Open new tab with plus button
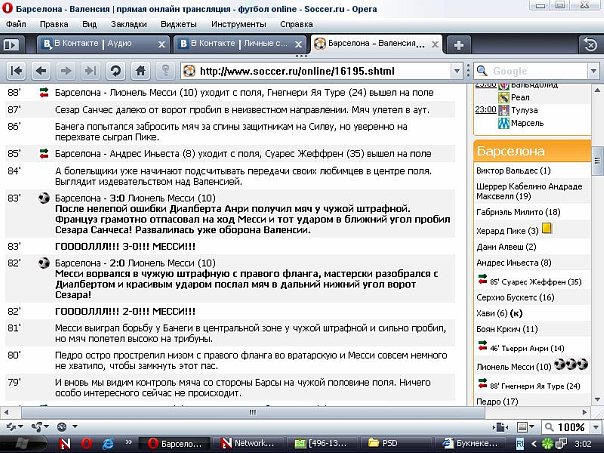 (x=458, y=45)
